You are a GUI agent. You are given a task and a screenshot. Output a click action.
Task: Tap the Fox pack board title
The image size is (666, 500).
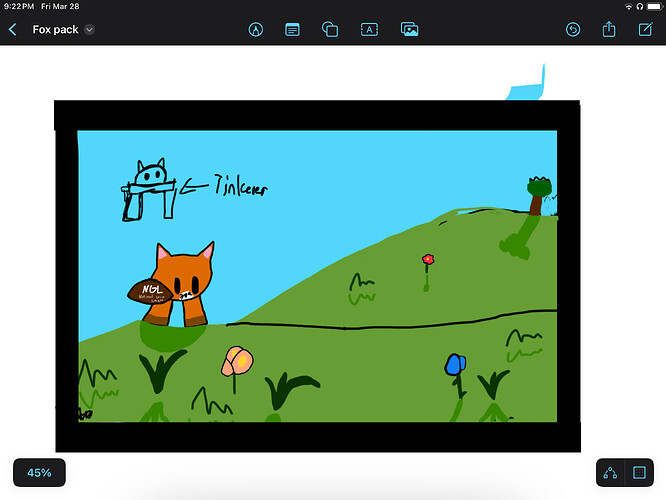coord(55,30)
